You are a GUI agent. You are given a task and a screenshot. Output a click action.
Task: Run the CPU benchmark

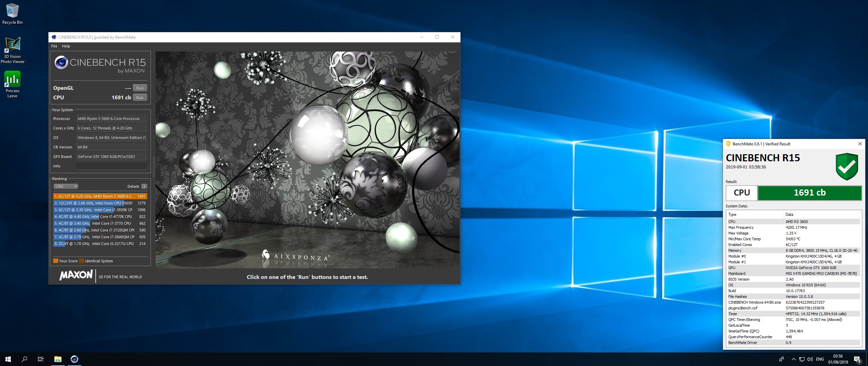point(140,98)
